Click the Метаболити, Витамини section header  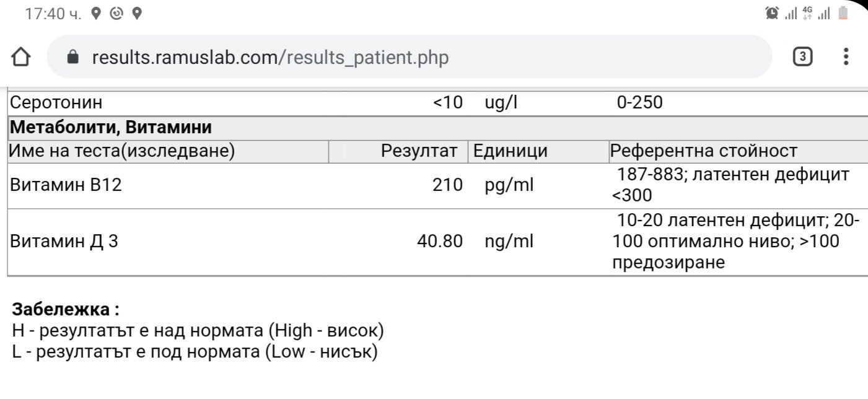pyautogui.click(x=112, y=128)
